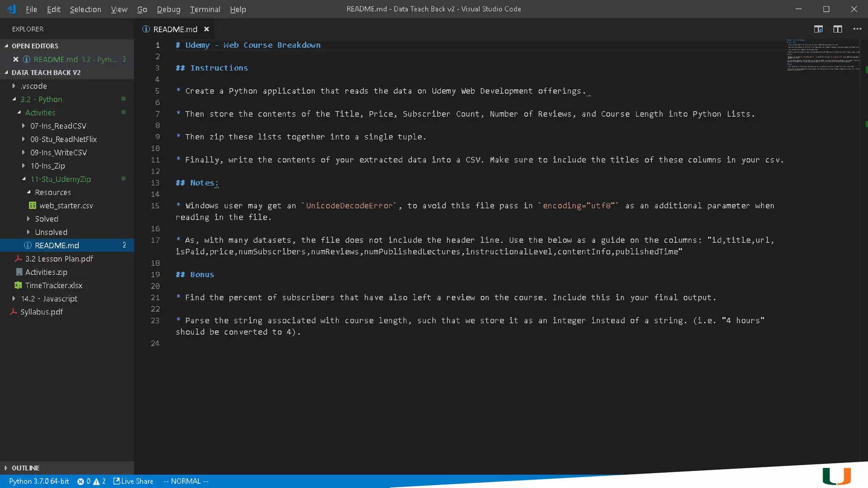
Task: Open the Debug menu
Action: tap(168, 9)
